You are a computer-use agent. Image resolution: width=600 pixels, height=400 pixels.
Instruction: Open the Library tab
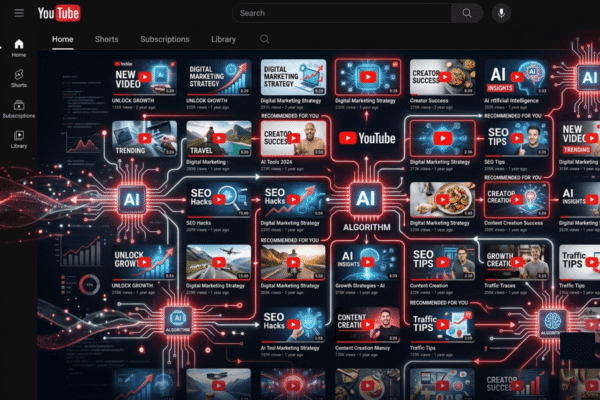pyautogui.click(x=223, y=39)
